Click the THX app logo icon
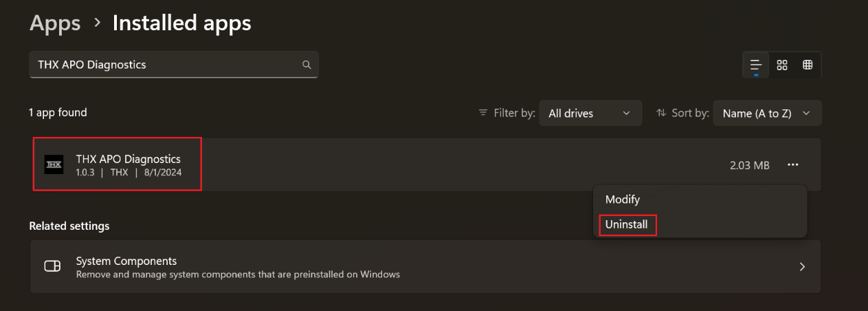The image size is (868, 311). pos(54,165)
